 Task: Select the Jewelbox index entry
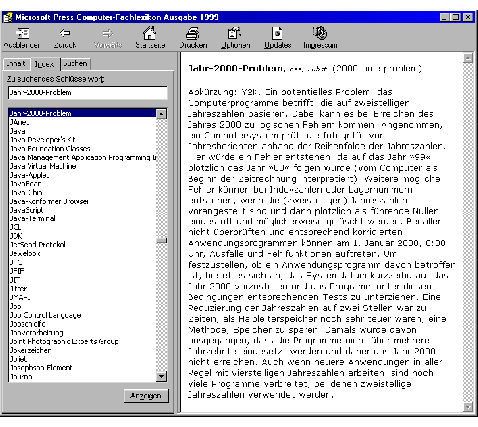point(25,253)
